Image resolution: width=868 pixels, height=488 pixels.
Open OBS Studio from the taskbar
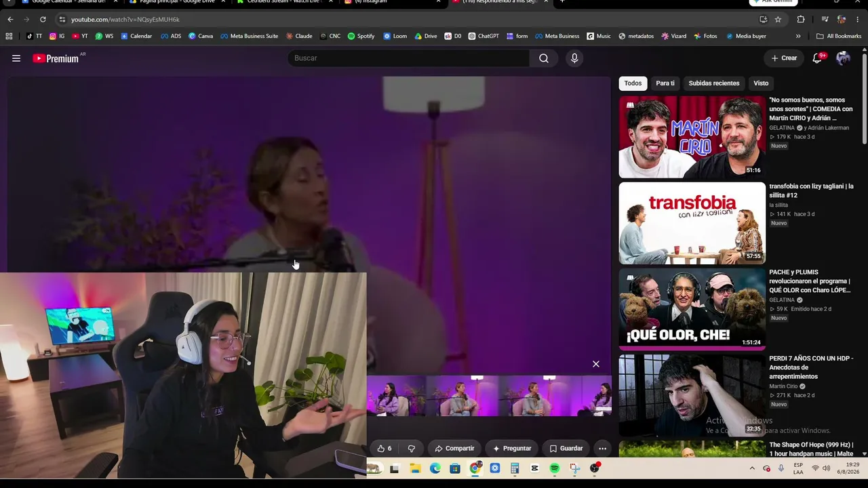595,468
